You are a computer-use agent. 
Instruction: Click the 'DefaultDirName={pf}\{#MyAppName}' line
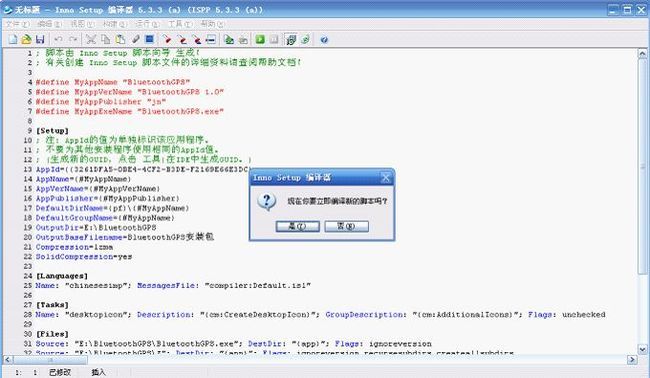pos(112,208)
